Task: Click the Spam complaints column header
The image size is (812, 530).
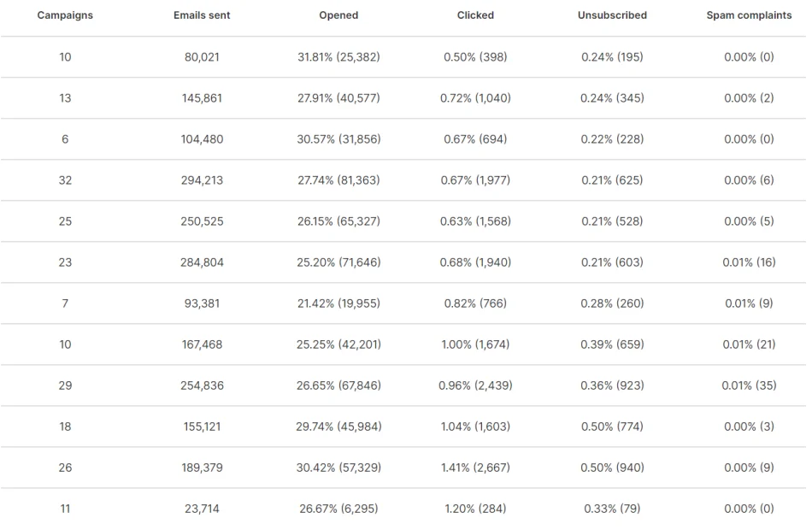Action: coord(749,15)
